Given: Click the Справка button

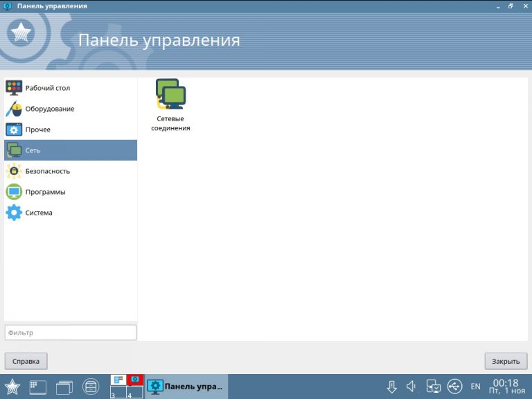Looking at the screenshot, I should pos(26,361).
